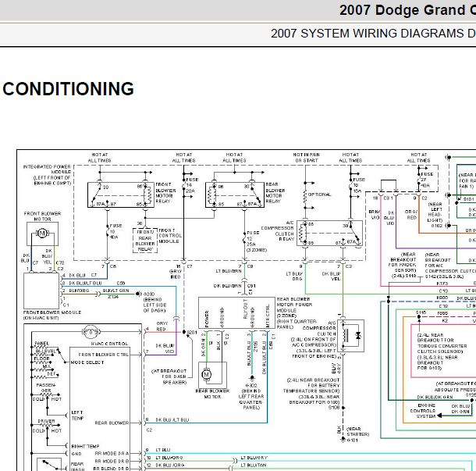Click the 'G200' ground label
476x471 pixels.
coord(149,294)
